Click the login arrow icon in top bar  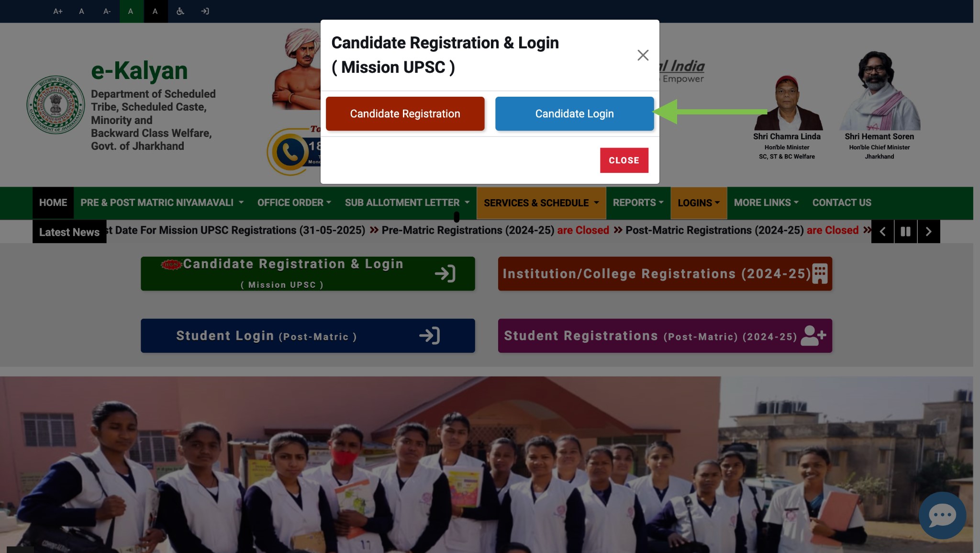[205, 11]
